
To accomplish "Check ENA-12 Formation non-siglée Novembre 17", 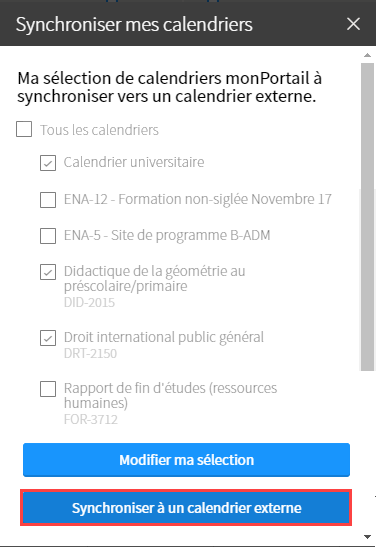I will point(48,200).
